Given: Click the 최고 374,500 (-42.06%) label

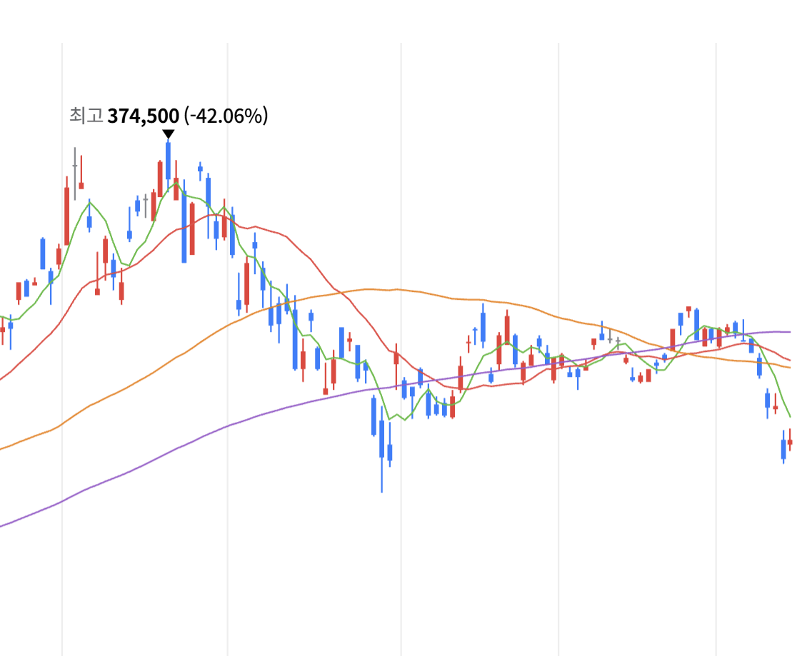Looking at the screenshot, I should 169,116.
